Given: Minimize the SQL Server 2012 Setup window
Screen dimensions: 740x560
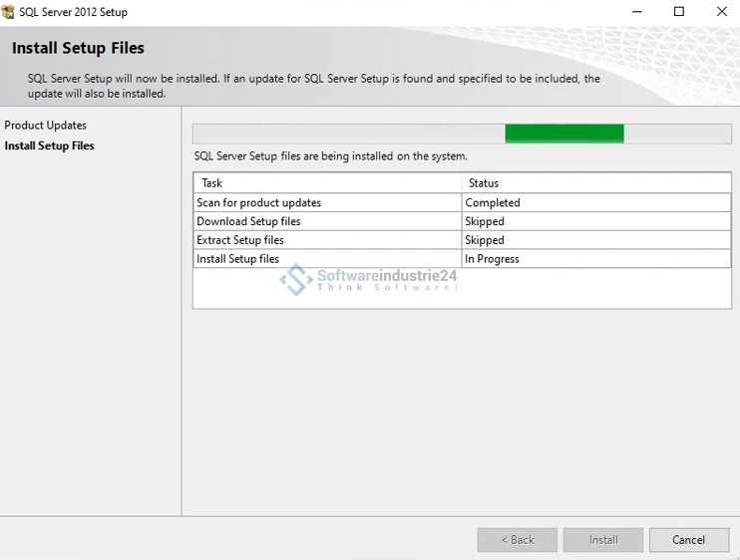Looking at the screenshot, I should coord(636,12).
